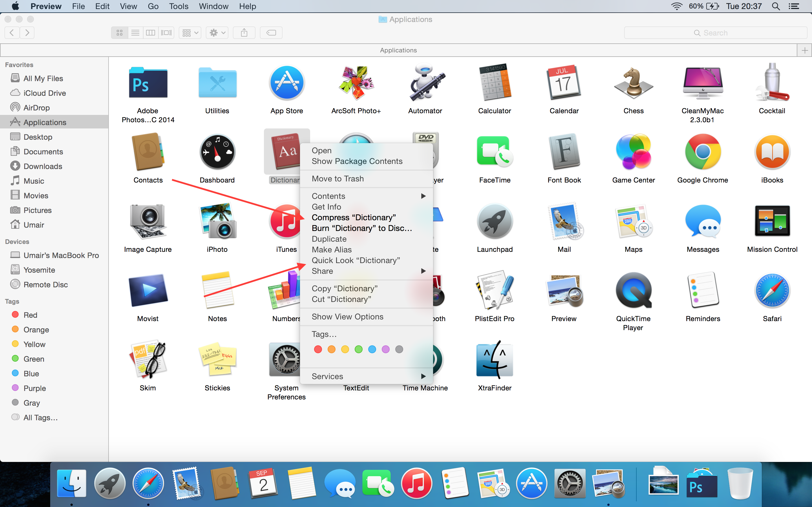Open the item arrangement dropdown
This screenshot has height=507, width=812.
pos(190,32)
